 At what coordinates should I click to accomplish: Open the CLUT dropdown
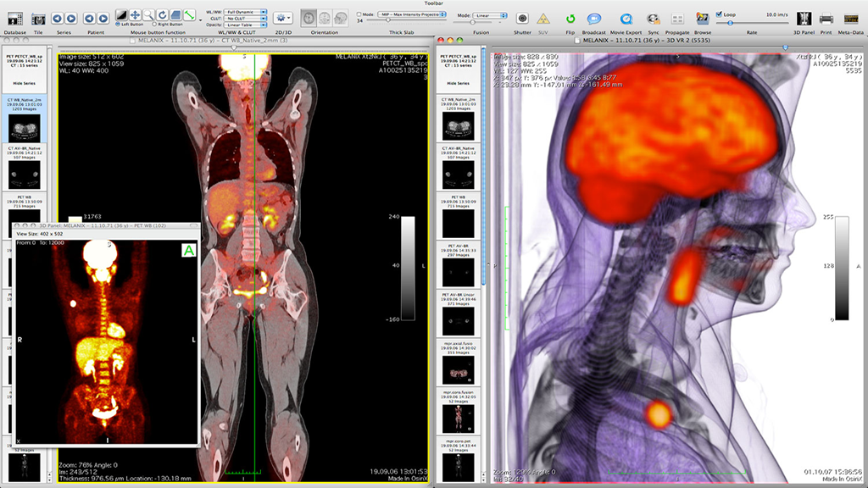246,19
